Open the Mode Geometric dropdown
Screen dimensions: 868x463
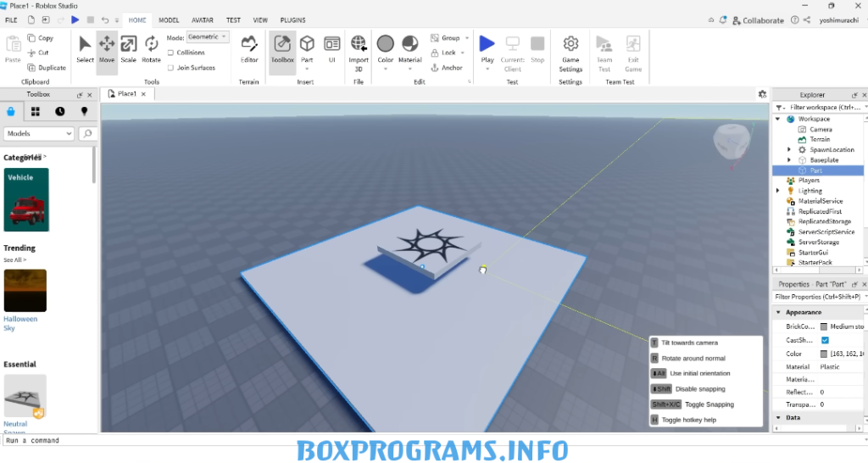coord(208,37)
